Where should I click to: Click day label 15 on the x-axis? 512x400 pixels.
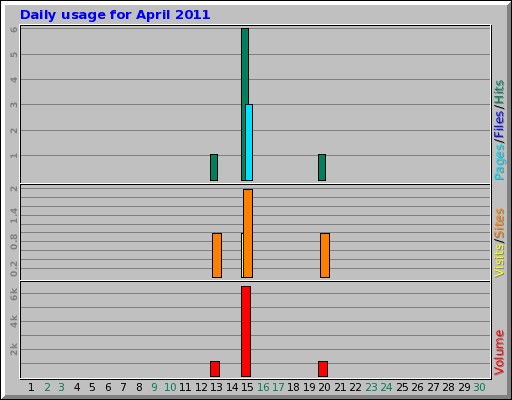247,387
